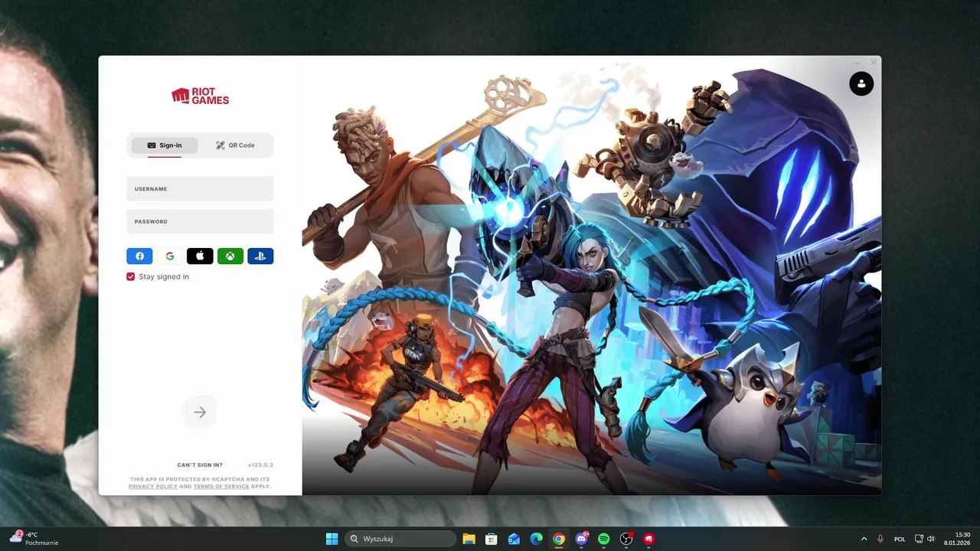Close the Riot Client window
The width and height of the screenshot is (980, 551).
pos(874,62)
